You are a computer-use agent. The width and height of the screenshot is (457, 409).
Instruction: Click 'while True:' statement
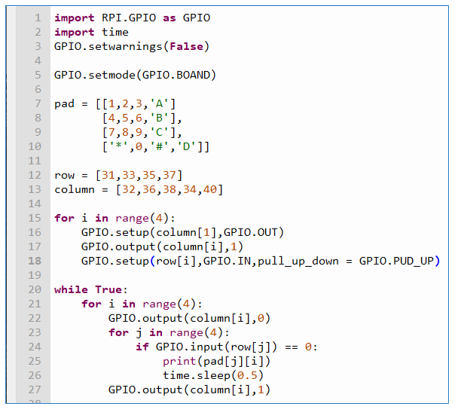(x=91, y=289)
